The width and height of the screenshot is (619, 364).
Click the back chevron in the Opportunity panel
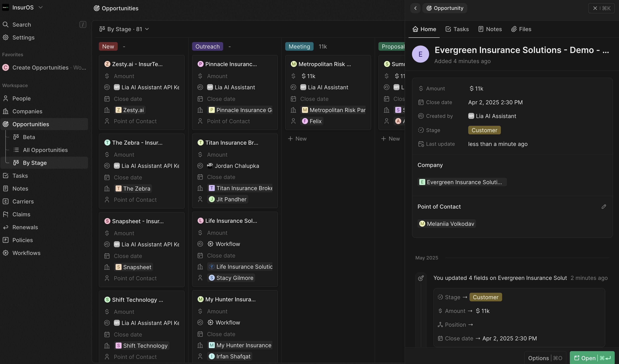tap(415, 8)
